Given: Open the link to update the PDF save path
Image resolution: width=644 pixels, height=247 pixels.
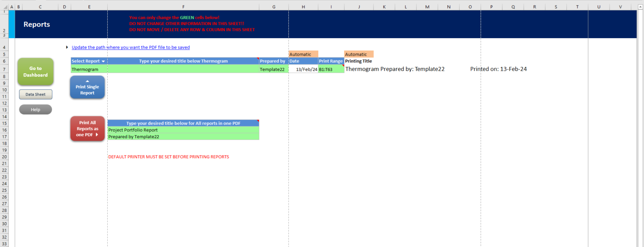Looking at the screenshot, I should click(x=130, y=47).
